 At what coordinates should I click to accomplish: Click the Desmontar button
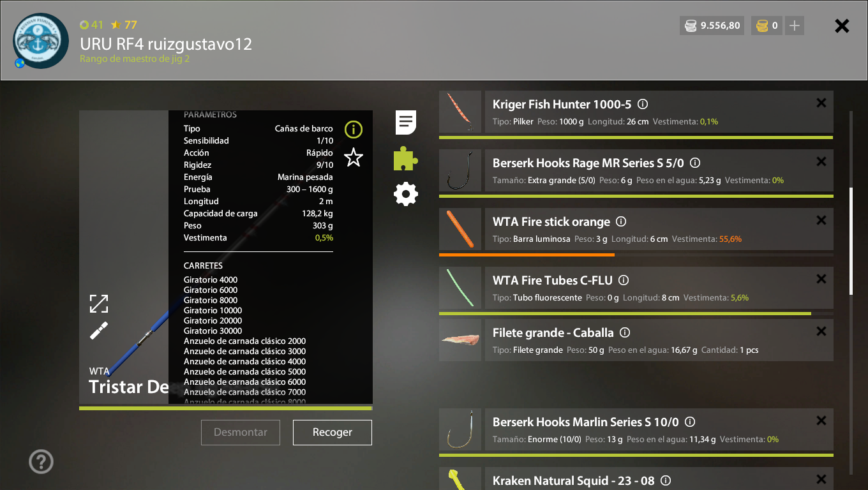(241, 432)
